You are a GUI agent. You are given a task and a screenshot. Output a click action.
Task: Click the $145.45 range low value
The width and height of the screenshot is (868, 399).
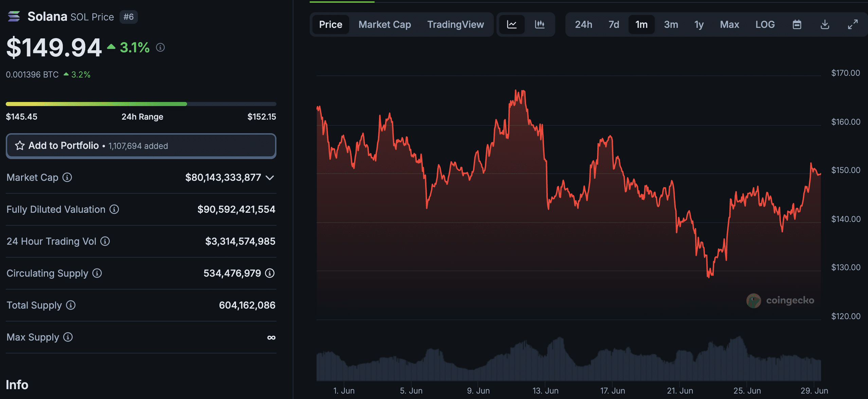click(x=21, y=117)
